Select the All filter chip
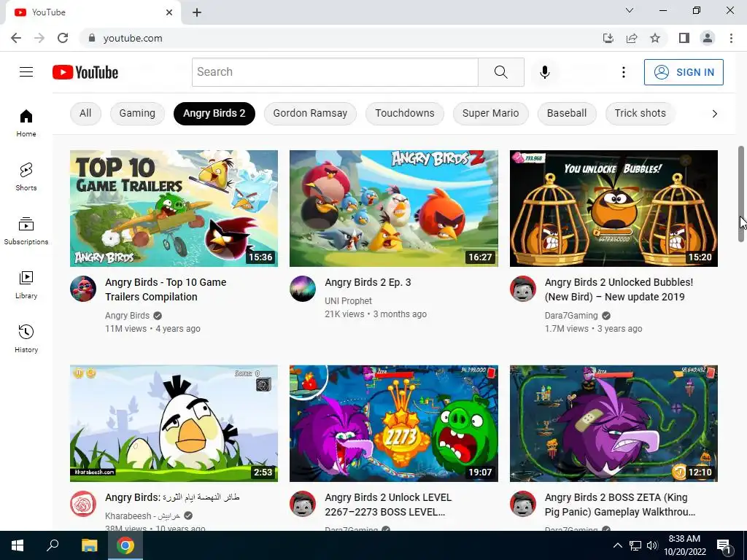The image size is (747, 560). pyautogui.click(x=85, y=113)
